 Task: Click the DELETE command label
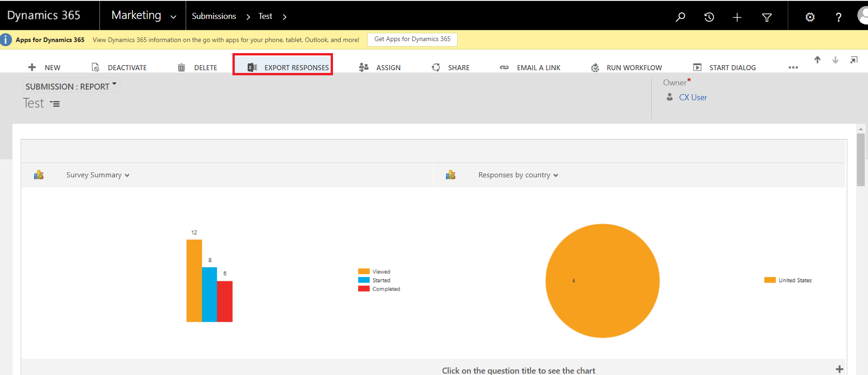pyautogui.click(x=206, y=67)
